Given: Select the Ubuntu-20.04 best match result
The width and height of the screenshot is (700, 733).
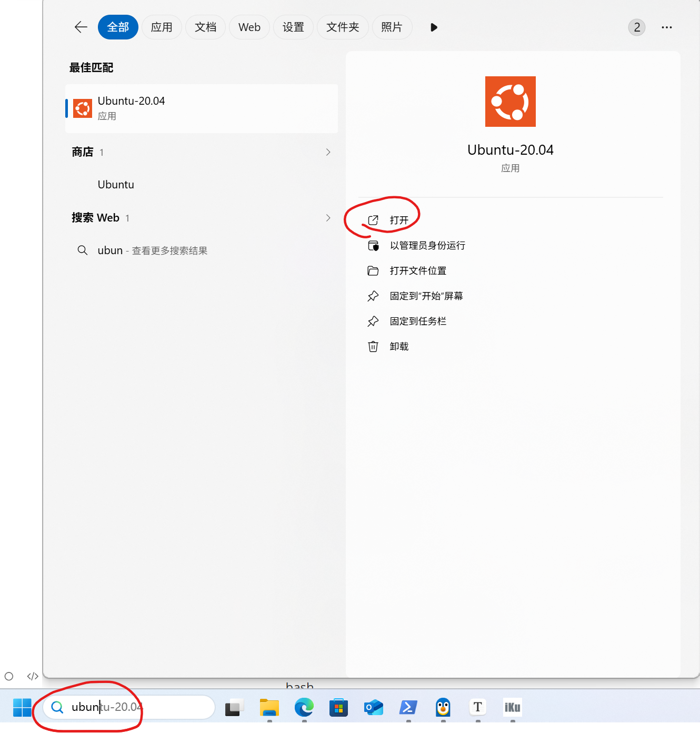Looking at the screenshot, I should point(202,108).
